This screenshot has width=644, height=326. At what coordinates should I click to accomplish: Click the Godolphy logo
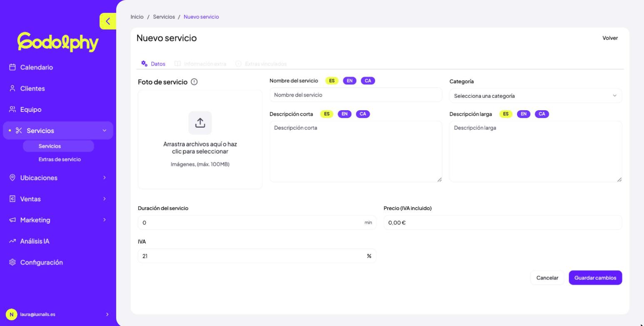pos(58,42)
